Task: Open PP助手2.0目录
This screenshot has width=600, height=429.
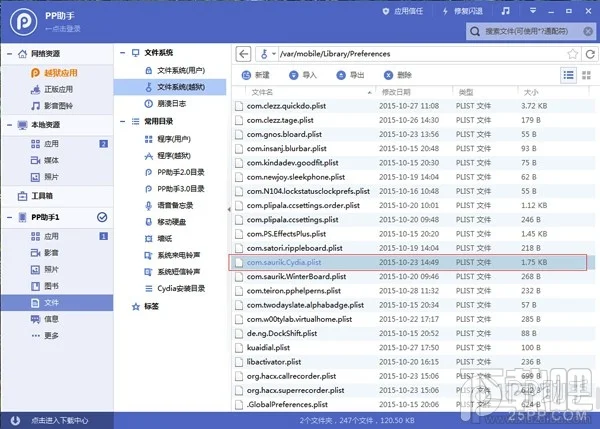Action: coord(174,172)
